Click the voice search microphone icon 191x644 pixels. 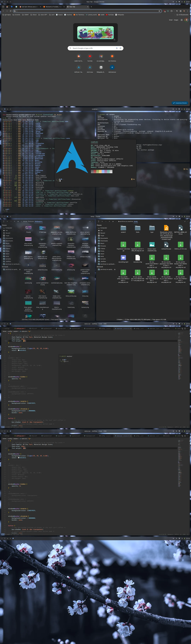pos(117,48)
